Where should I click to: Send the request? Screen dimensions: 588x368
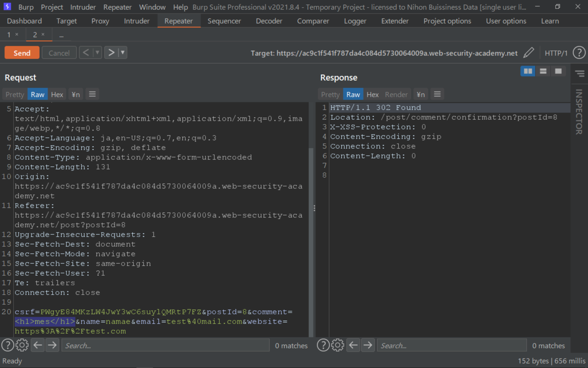click(x=22, y=53)
